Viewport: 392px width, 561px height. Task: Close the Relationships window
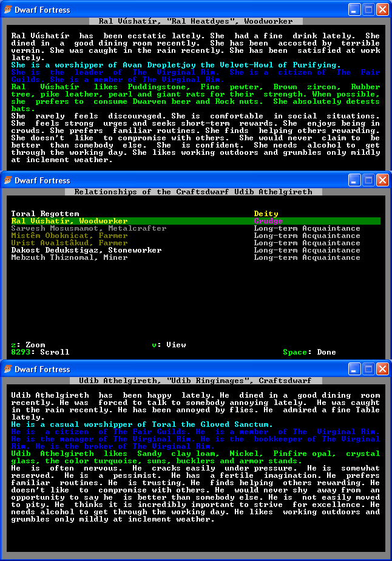[382, 180]
